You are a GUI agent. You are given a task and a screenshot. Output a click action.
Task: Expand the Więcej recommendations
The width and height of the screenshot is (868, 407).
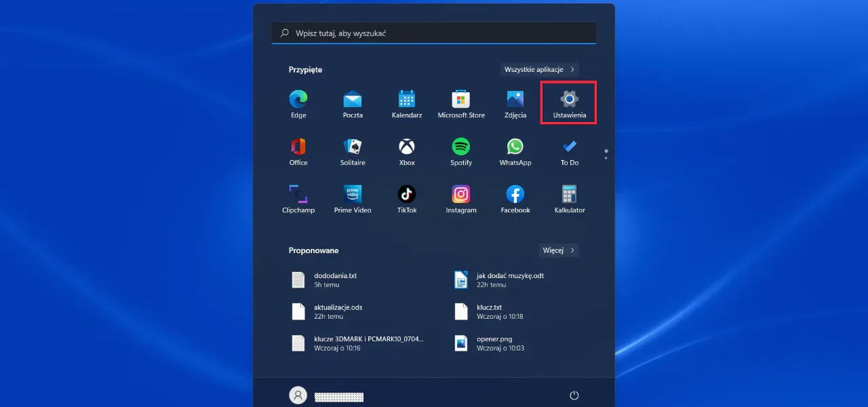[558, 250]
